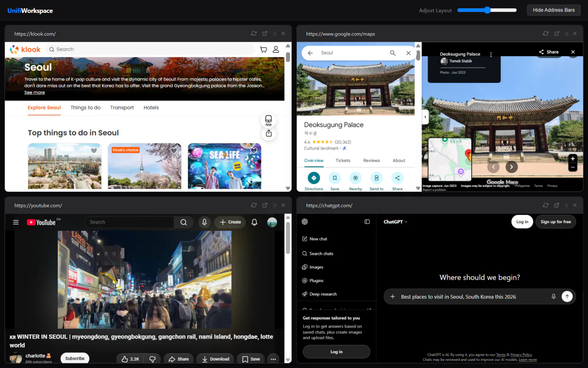Screen dimensions: 588x368
Task: Click the Klook floating share icon
Action: tap(269, 133)
